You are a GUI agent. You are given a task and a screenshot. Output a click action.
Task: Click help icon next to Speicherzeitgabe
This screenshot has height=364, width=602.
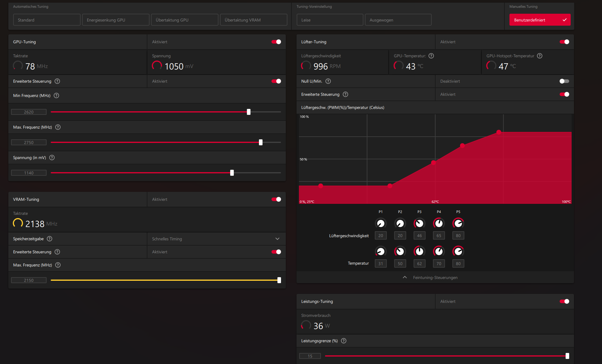pos(50,239)
